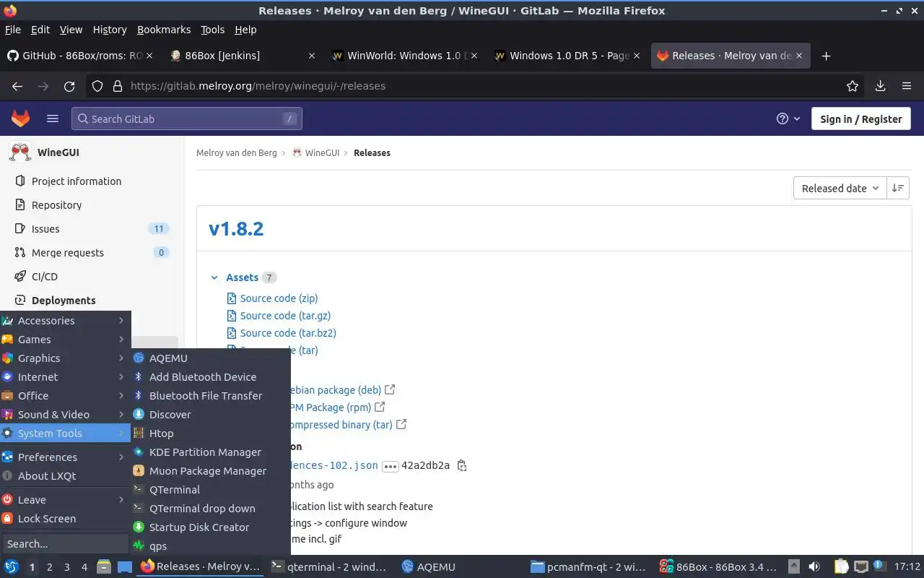Open a new Firefox tab
The width and height of the screenshot is (924, 578).
tap(827, 56)
